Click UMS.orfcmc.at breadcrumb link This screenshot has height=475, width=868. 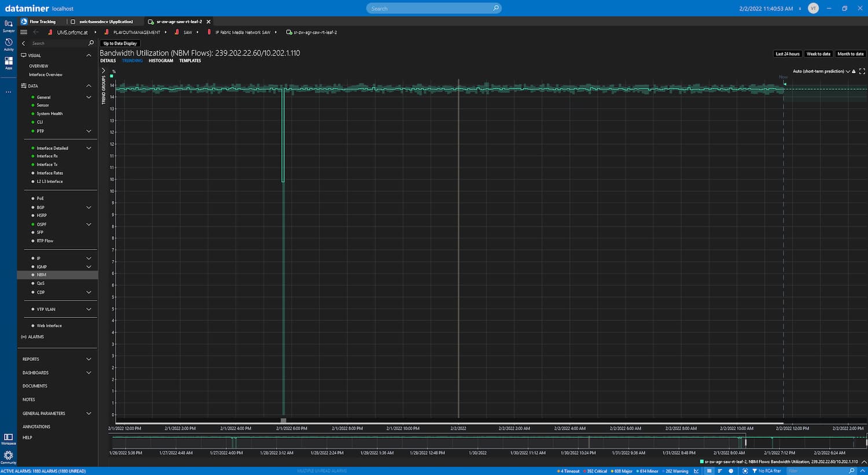tap(72, 32)
